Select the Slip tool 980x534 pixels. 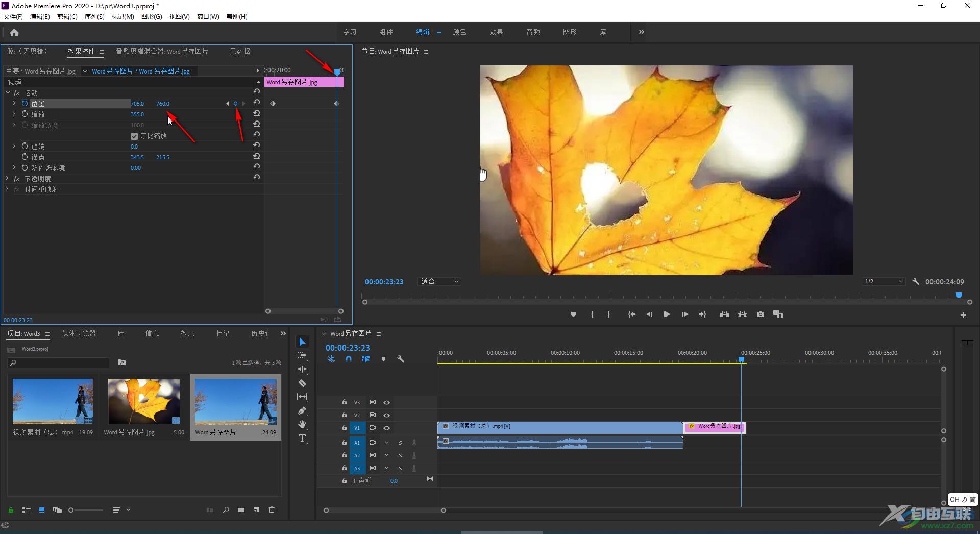pyautogui.click(x=302, y=397)
